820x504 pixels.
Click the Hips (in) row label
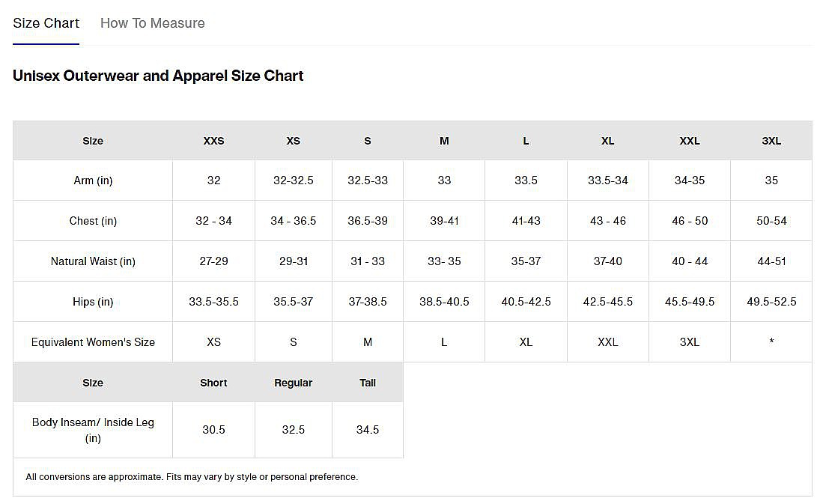click(93, 302)
